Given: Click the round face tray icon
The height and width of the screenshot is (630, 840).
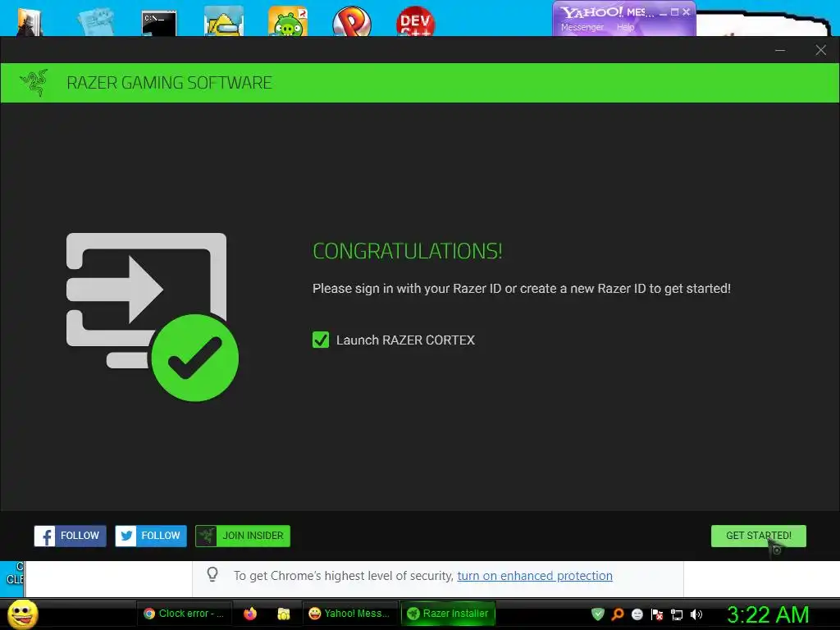Looking at the screenshot, I should (637, 614).
